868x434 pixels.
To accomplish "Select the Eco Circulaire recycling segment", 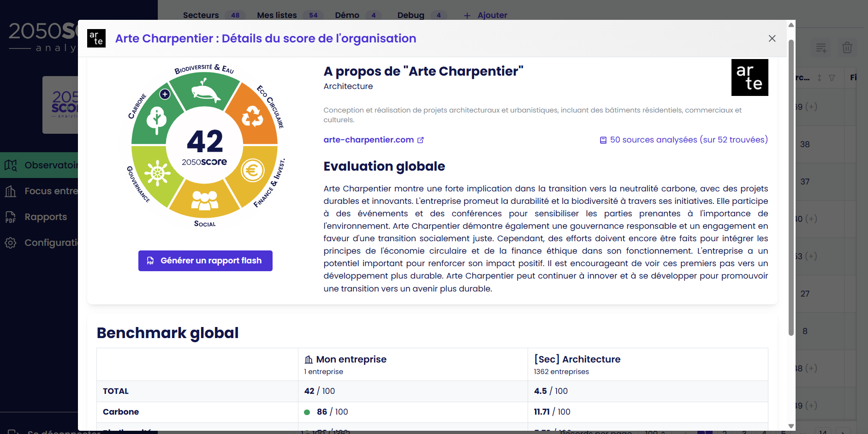I will pos(253,116).
